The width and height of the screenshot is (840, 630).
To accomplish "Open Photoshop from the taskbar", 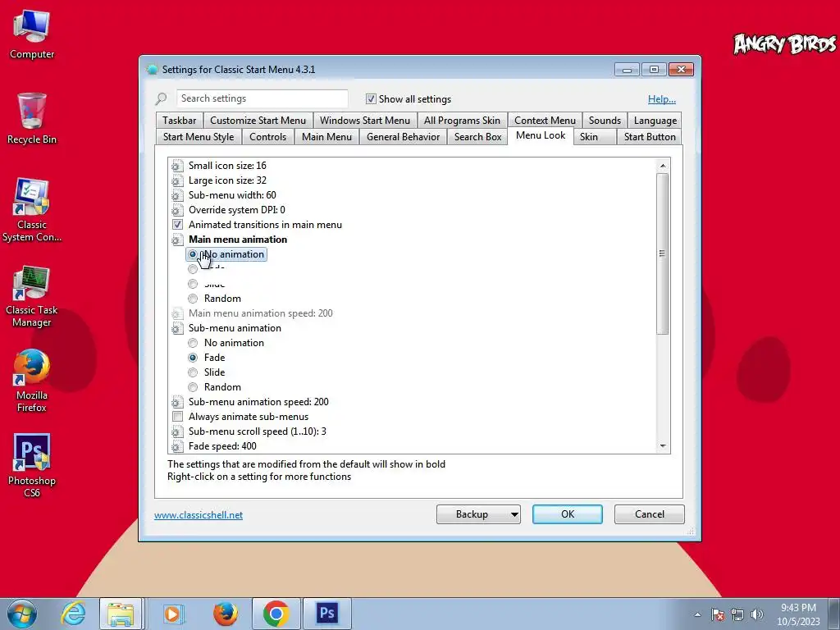I will [326, 614].
